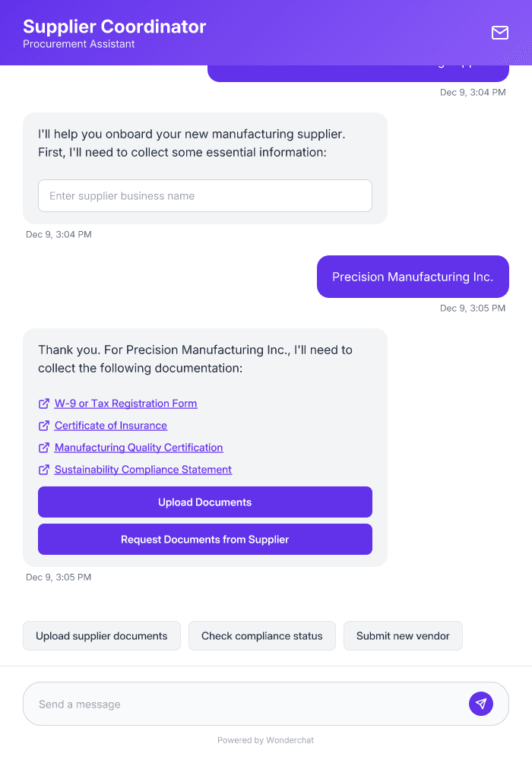Screen dimensions: 532x760
Task: Click the Precision Manufacturing Inc. message bubble
Action: [413, 277]
